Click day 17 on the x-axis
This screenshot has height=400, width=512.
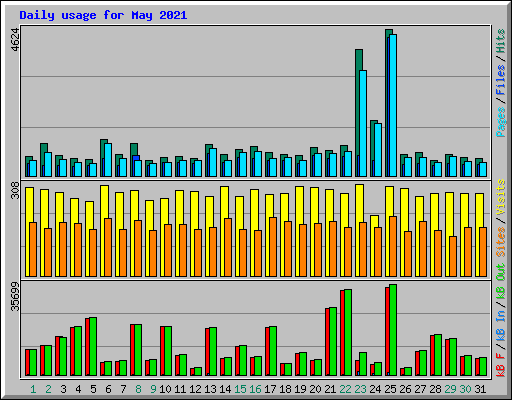click(x=270, y=389)
